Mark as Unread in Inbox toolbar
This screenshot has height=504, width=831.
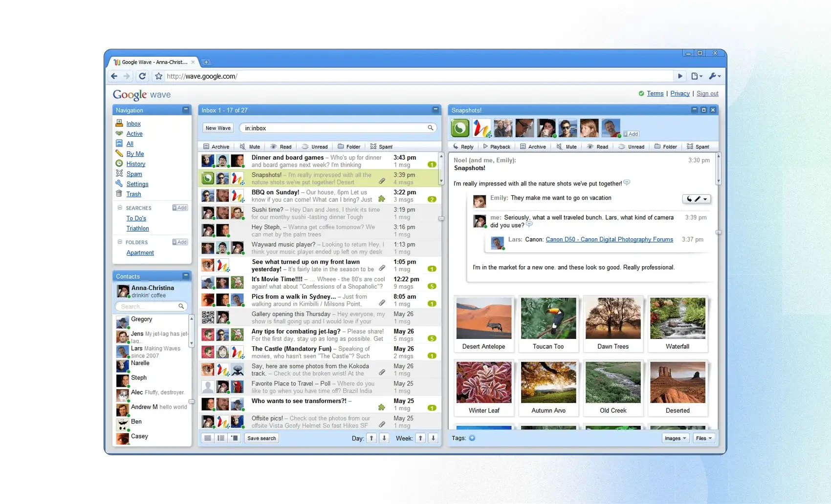(315, 147)
